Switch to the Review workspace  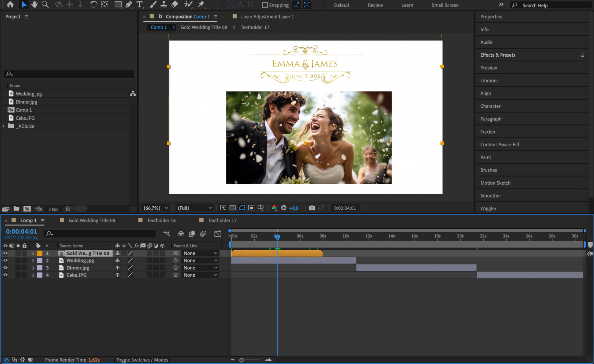(x=375, y=5)
